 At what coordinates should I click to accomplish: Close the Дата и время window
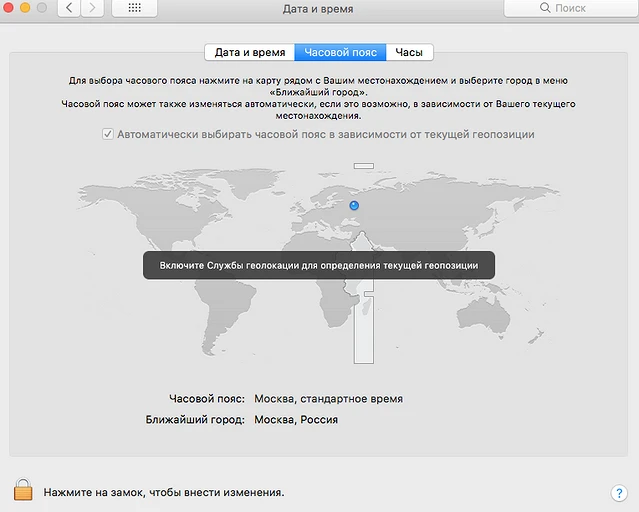(8, 7)
